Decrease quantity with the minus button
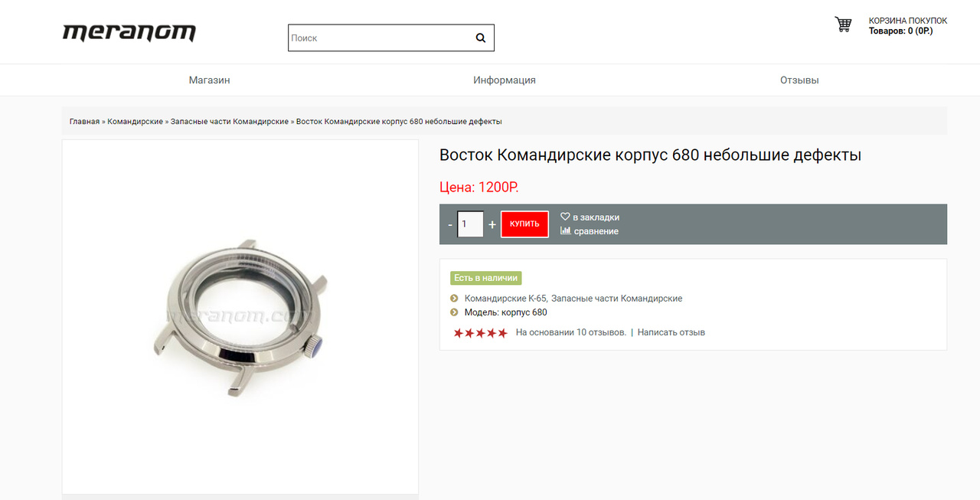980x500 pixels. click(x=450, y=225)
